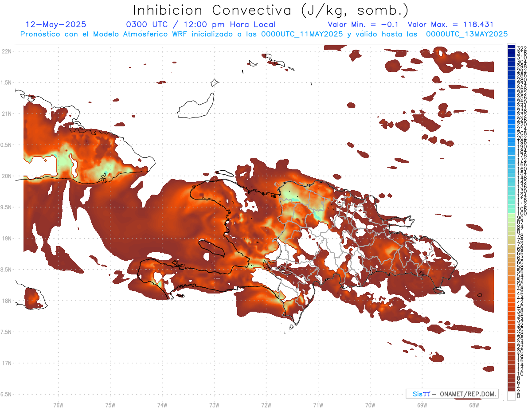This screenshot has height=411, width=532.
Task: Click the "69W" longitude label
Action: pos(422,404)
